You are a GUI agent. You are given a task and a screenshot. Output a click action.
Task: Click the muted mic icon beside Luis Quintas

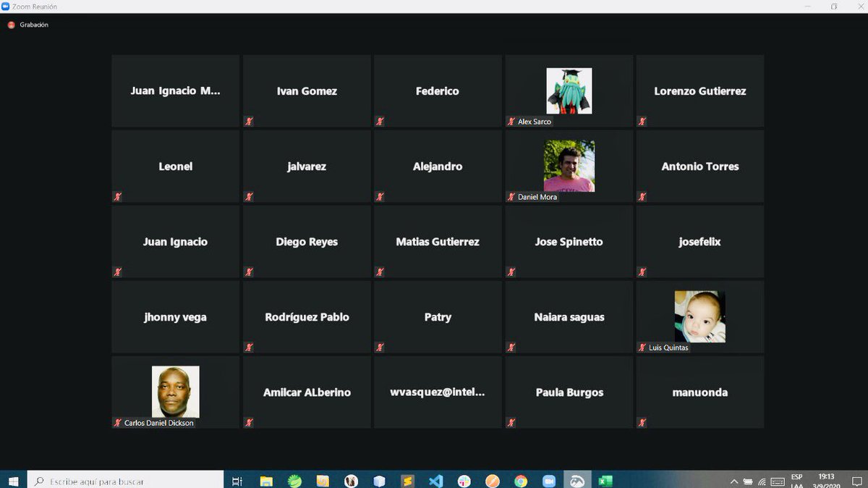(x=642, y=348)
